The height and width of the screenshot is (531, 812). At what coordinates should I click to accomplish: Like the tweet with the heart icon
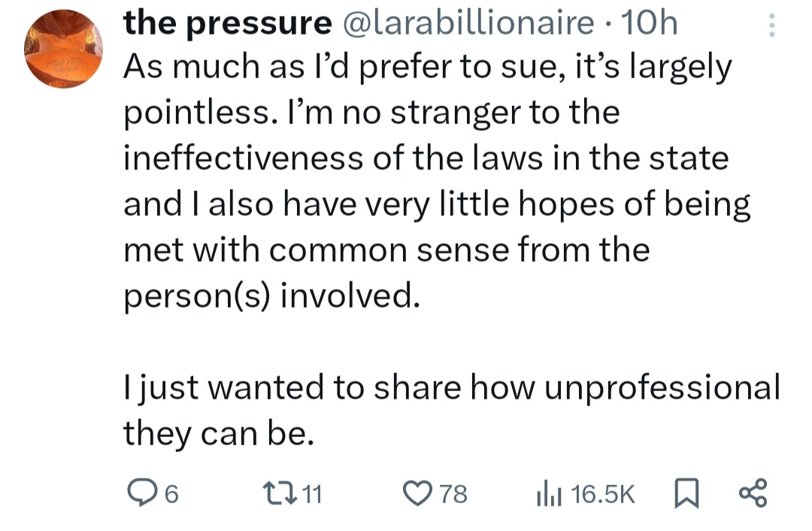[416, 494]
